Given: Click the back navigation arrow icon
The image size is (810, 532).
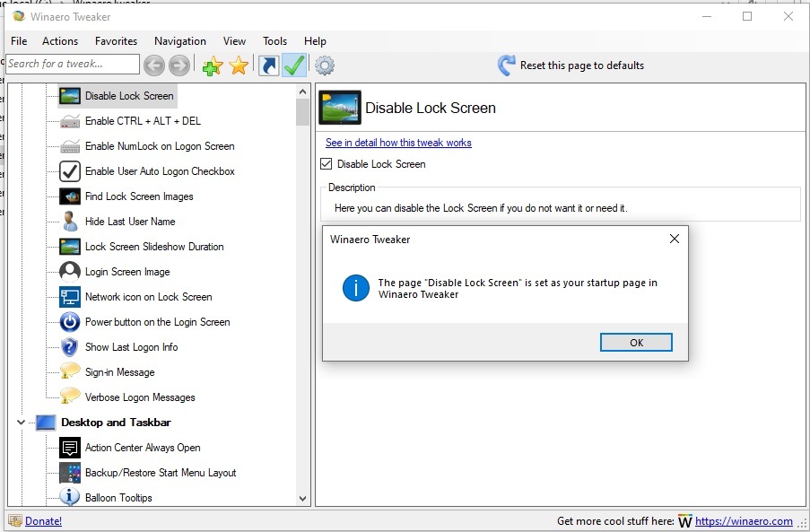Looking at the screenshot, I should click(x=154, y=65).
